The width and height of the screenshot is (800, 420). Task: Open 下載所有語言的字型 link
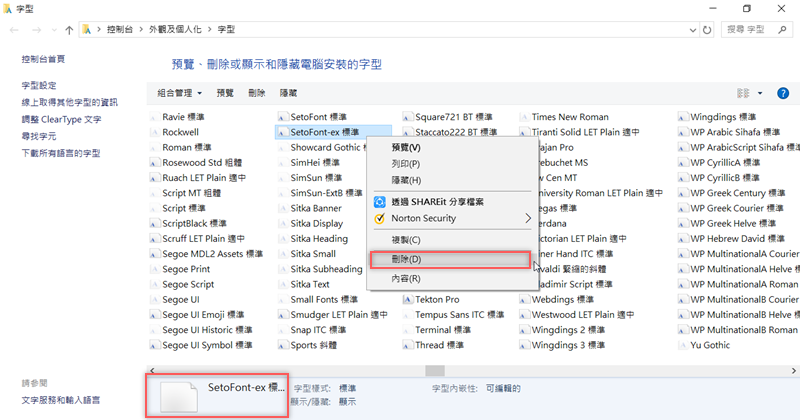(x=61, y=153)
